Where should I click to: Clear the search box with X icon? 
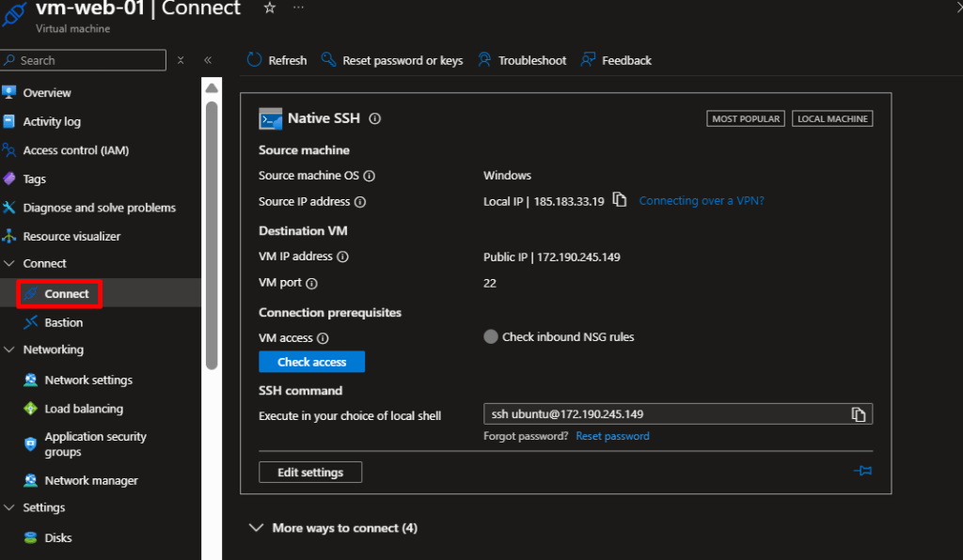[x=181, y=60]
